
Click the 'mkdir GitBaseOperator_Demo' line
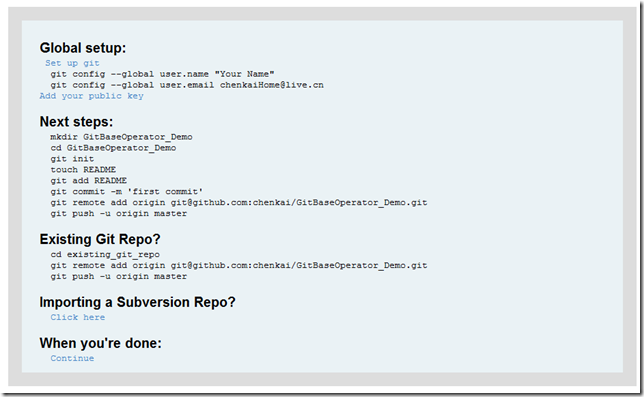pyautogui.click(x=121, y=137)
